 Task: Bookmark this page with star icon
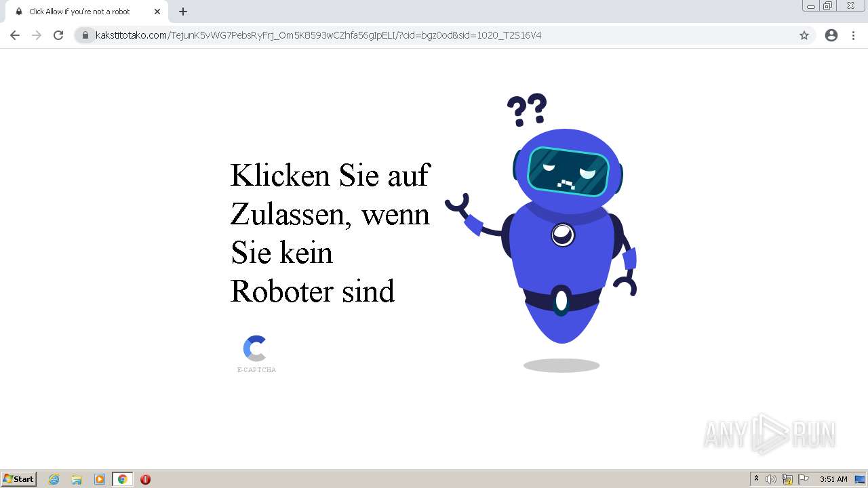click(x=804, y=35)
